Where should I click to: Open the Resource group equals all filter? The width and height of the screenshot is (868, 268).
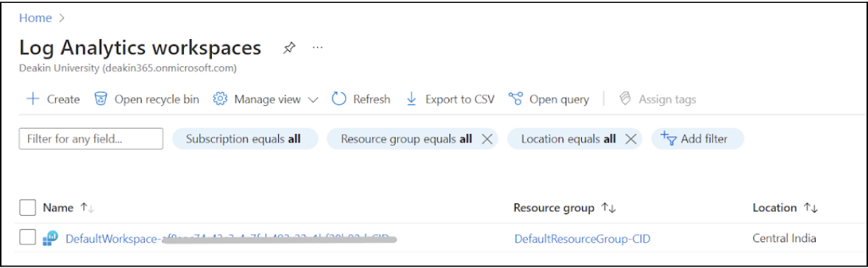[406, 139]
